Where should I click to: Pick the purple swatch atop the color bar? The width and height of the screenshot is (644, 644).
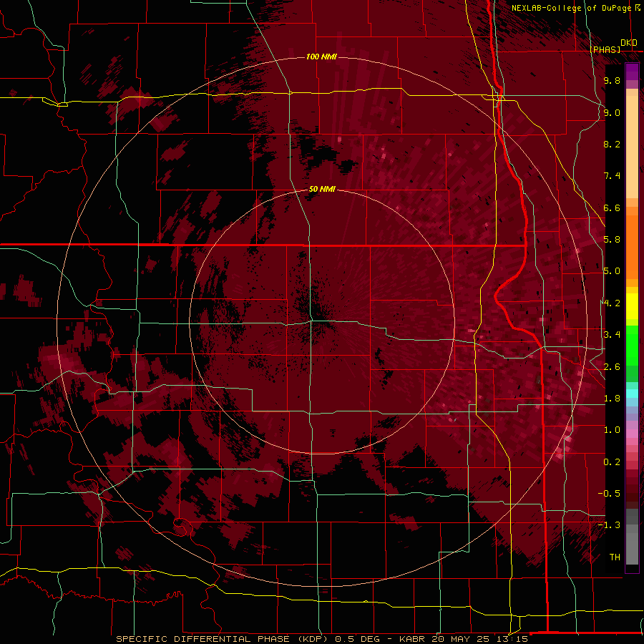point(632,72)
